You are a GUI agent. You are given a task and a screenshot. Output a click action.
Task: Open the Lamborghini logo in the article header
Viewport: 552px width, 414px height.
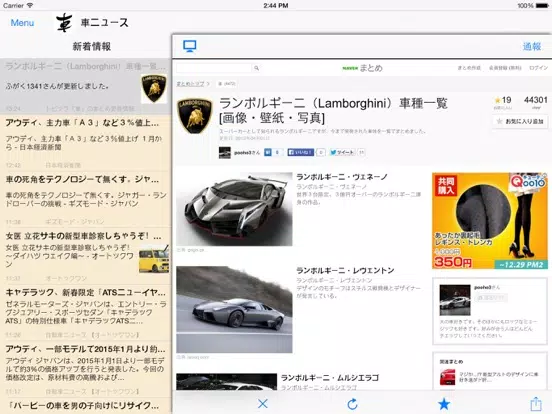[x=195, y=116]
